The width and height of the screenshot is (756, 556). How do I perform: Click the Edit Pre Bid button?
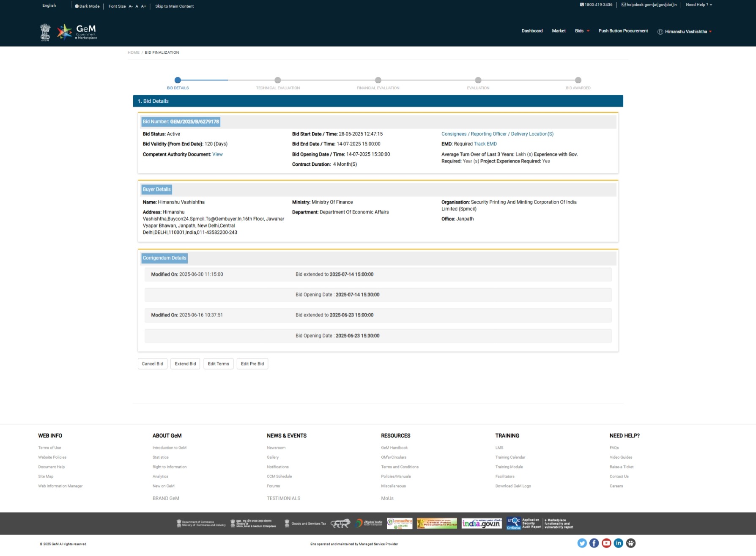pyautogui.click(x=252, y=364)
